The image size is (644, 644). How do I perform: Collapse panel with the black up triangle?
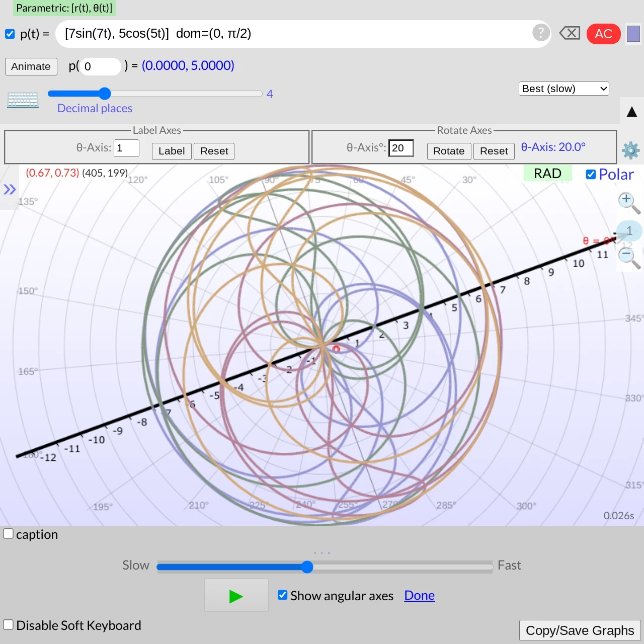pos(632,112)
